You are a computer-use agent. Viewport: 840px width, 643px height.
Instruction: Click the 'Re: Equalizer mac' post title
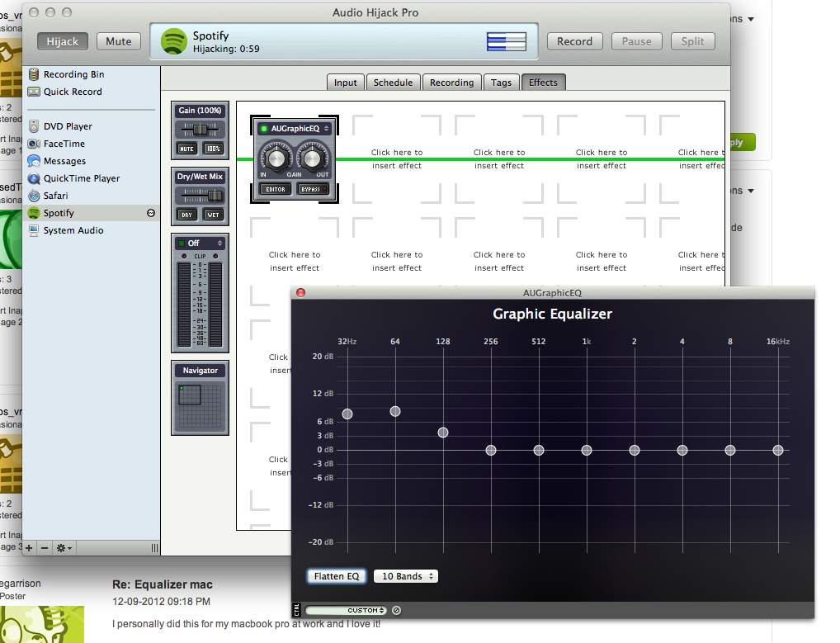point(163,584)
